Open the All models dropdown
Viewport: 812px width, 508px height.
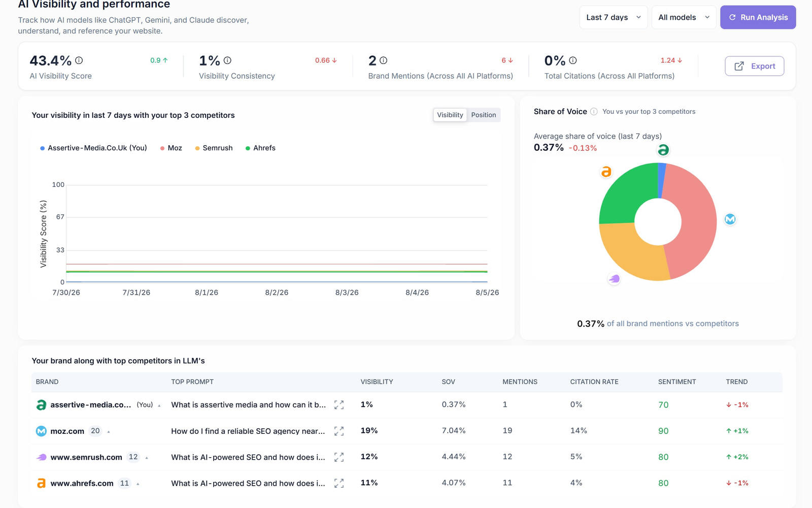point(684,17)
